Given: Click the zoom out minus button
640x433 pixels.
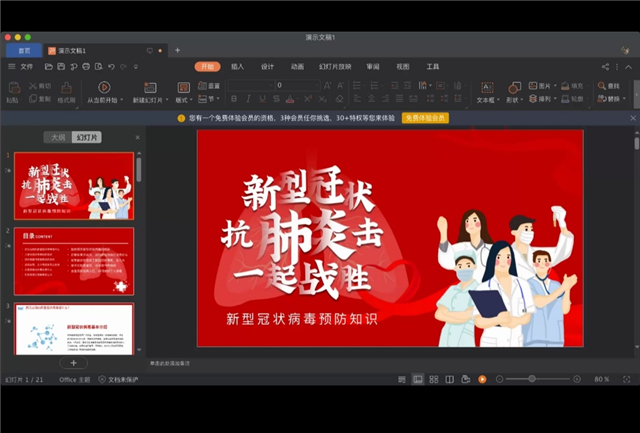Looking at the screenshot, I should [x=499, y=379].
